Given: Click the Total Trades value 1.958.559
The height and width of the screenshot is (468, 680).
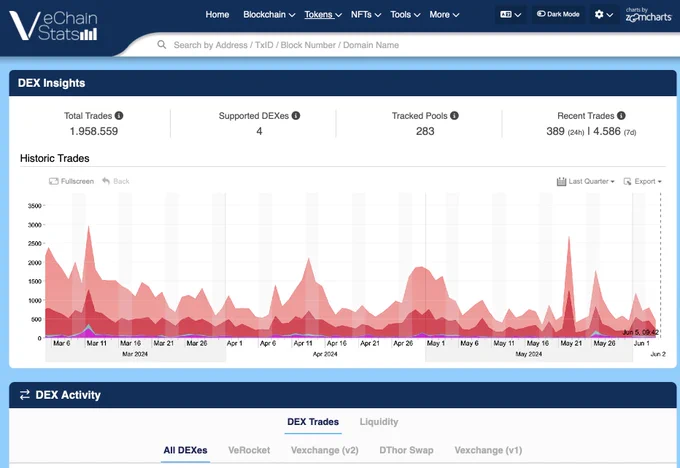Looking at the screenshot, I should click(94, 131).
